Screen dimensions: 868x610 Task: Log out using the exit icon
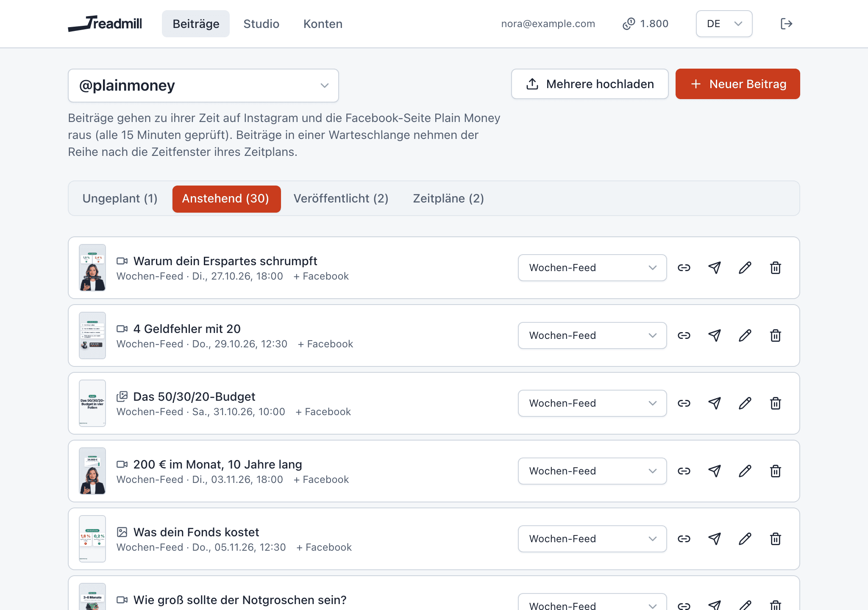[x=786, y=24]
